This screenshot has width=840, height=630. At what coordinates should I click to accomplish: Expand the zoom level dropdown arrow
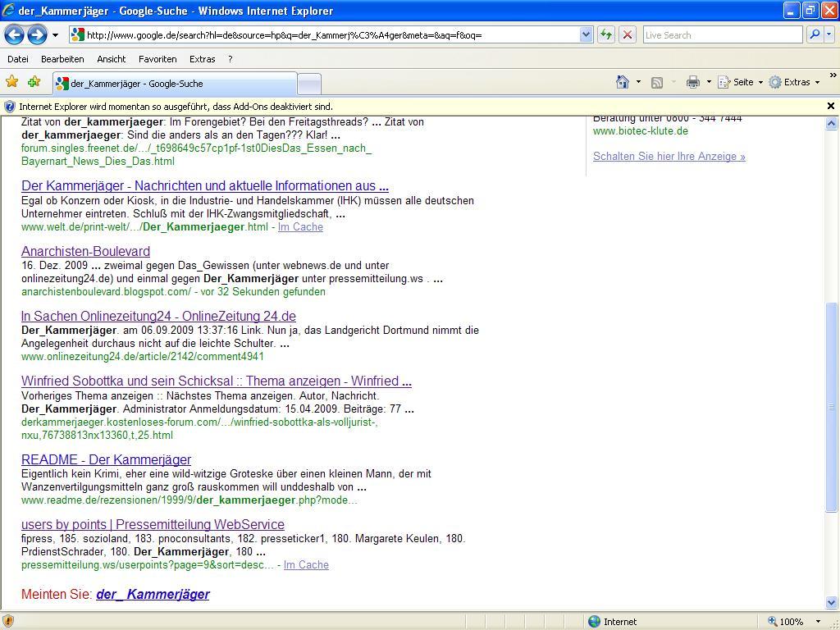pos(818,622)
